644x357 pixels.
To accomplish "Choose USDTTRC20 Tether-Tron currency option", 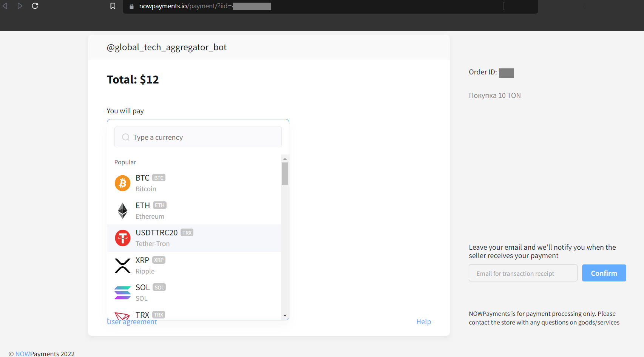I will point(194,238).
